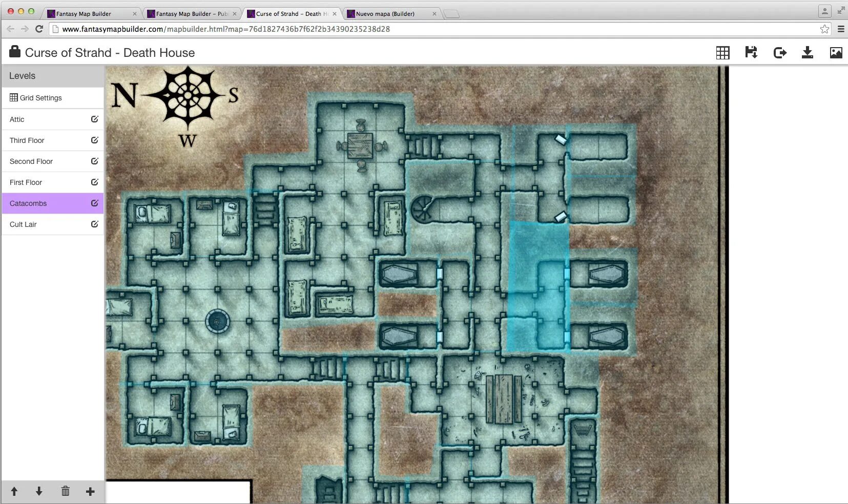This screenshot has width=848, height=504.
Task: Open Grid Settings
Action: pos(53,98)
